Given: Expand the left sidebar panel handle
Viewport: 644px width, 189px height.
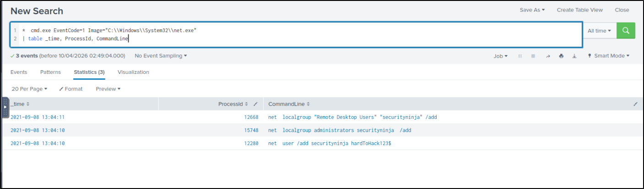Looking at the screenshot, I should pos(5,107).
